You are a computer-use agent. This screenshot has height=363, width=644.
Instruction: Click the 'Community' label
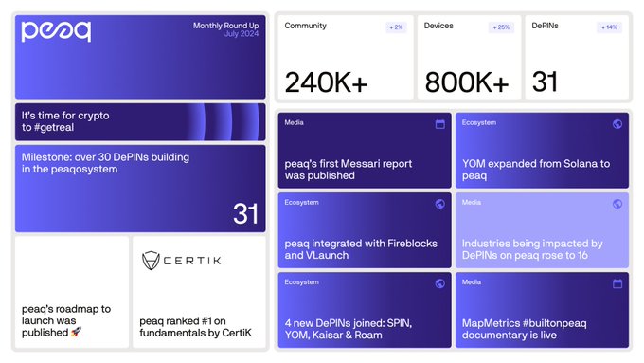click(x=305, y=26)
